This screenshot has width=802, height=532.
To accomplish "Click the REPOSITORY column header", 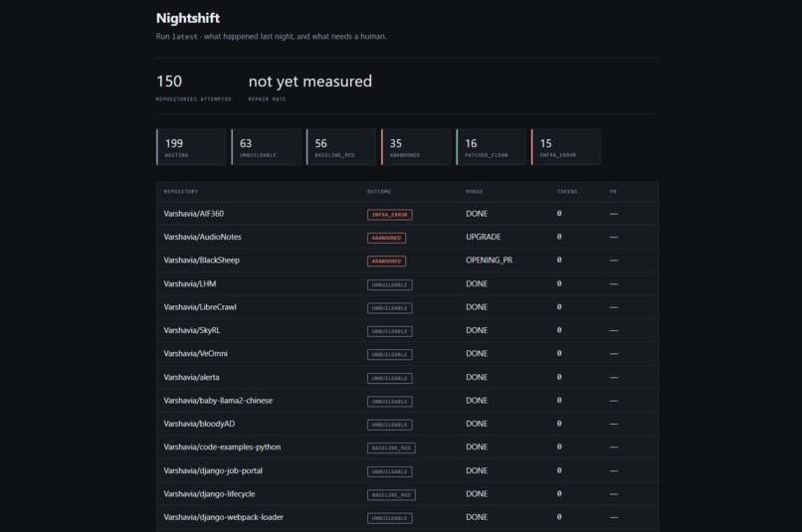I will 180,192.
